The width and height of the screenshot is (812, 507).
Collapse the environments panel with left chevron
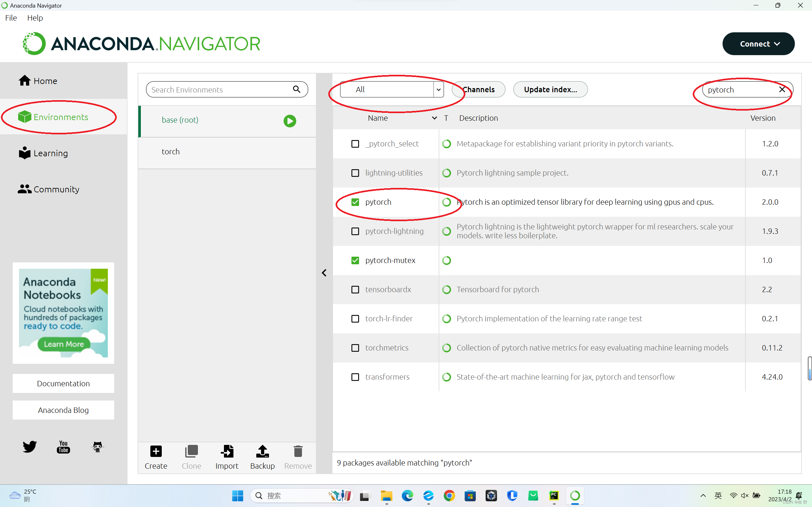(x=324, y=273)
